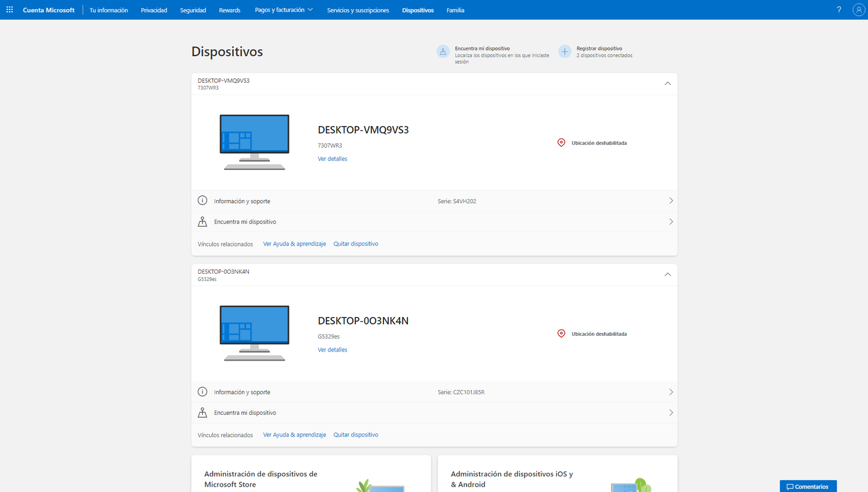Open Información y soporte arrow for DESKTOP-0O3NK4N

pos(670,392)
